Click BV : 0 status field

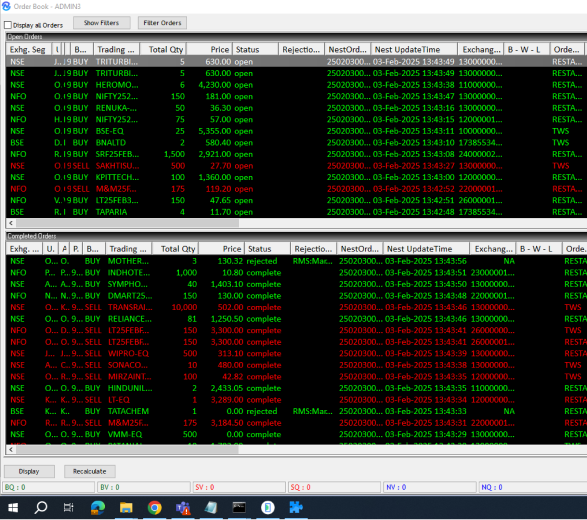click(x=144, y=487)
